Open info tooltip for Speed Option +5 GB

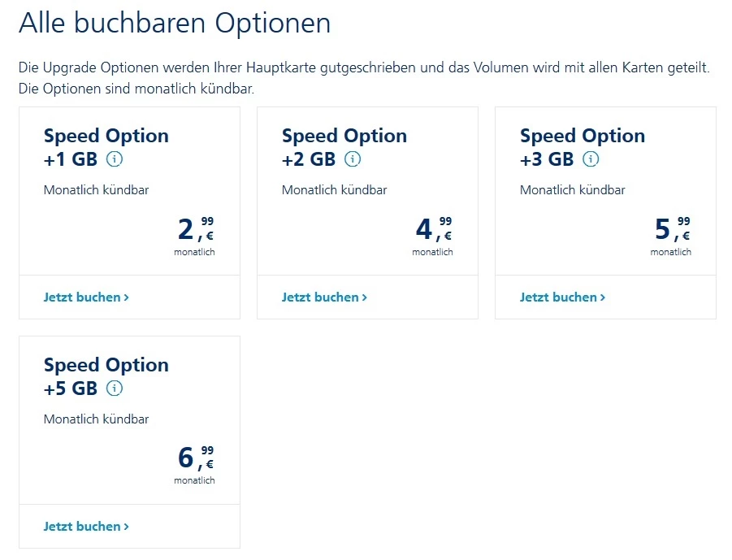[115, 389]
